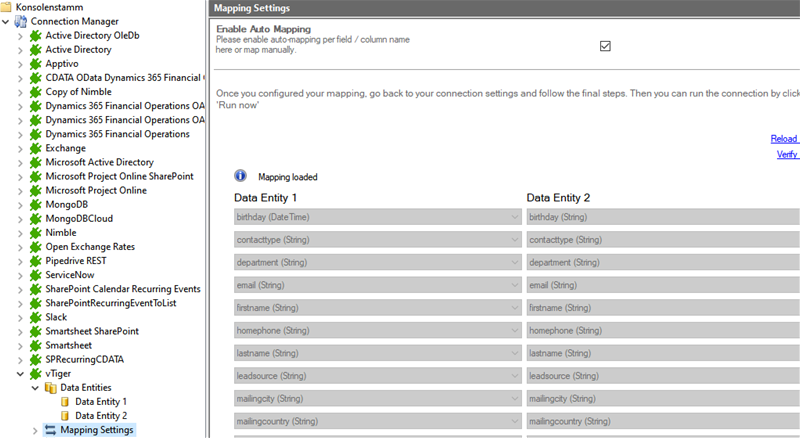Click the Mapping Settings arrows icon
Viewport: 800px width, 438px height.
[50, 430]
